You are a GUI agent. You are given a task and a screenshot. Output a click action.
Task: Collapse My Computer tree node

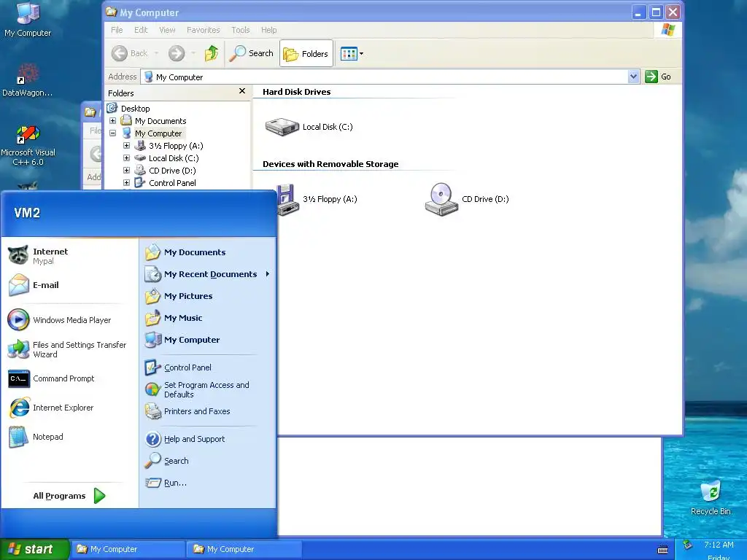coord(113,133)
